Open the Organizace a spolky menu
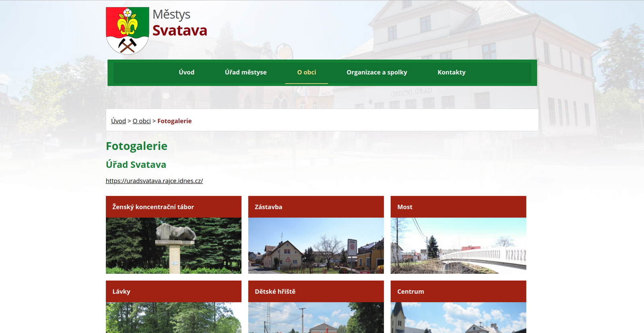Screen dimensions: 644x333 click(377, 72)
